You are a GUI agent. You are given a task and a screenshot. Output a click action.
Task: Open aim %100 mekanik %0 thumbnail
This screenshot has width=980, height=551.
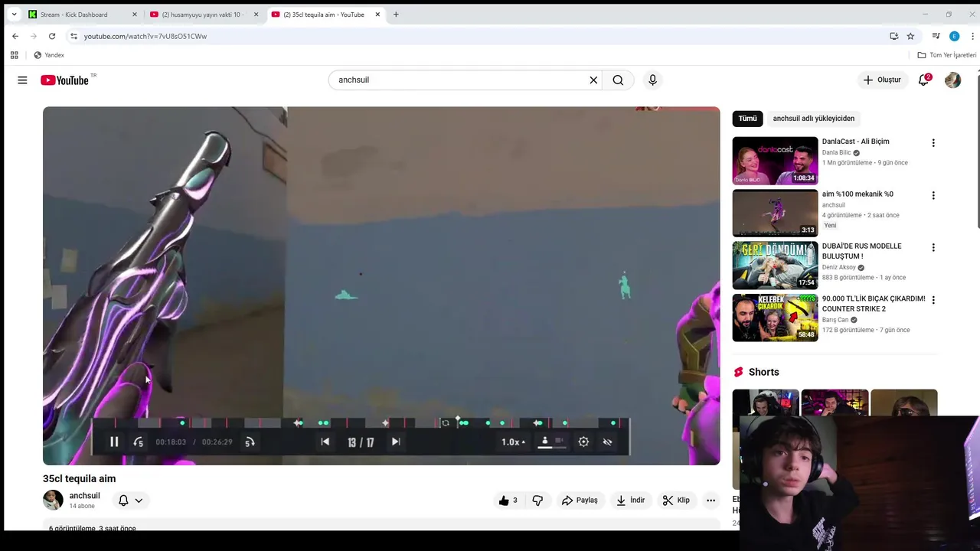click(775, 213)
